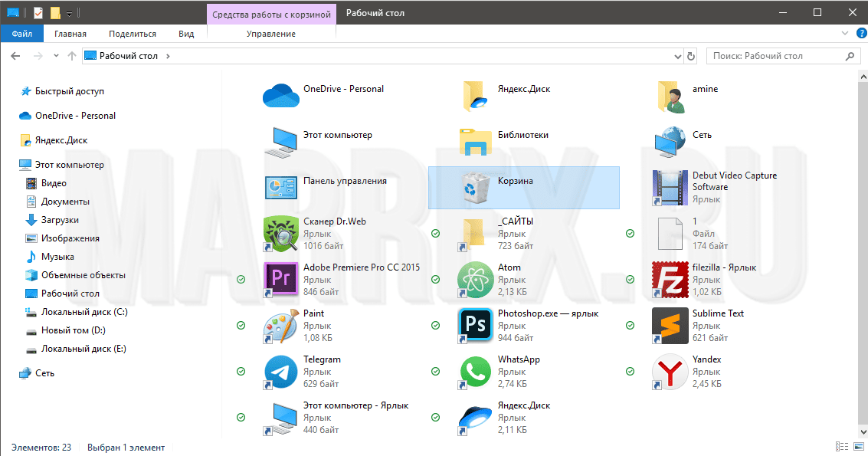
Task: Select the Сканер Dr.Web shortcut icon
Action: (x=281, y=234)
